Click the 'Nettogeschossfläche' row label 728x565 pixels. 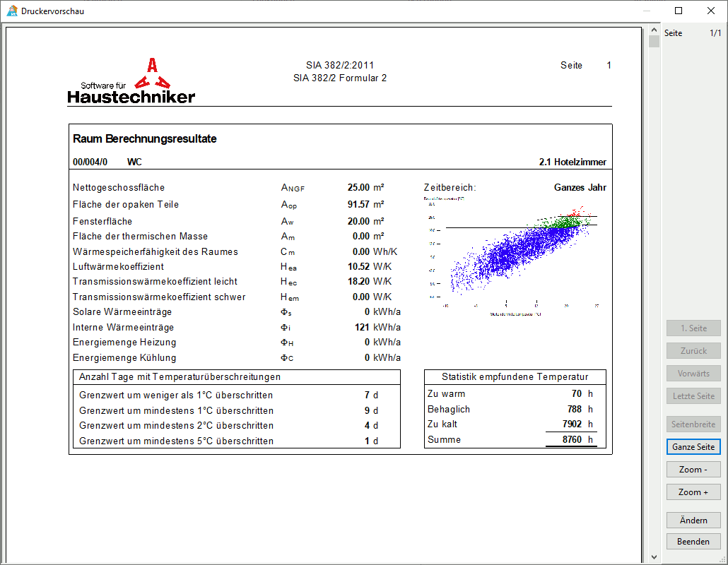(119, 187)
